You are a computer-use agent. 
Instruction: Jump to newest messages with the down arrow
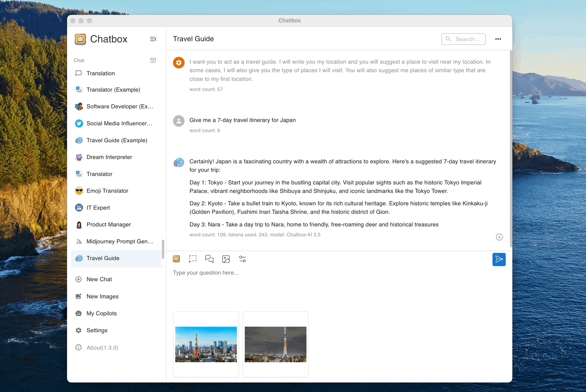point(499,237)
